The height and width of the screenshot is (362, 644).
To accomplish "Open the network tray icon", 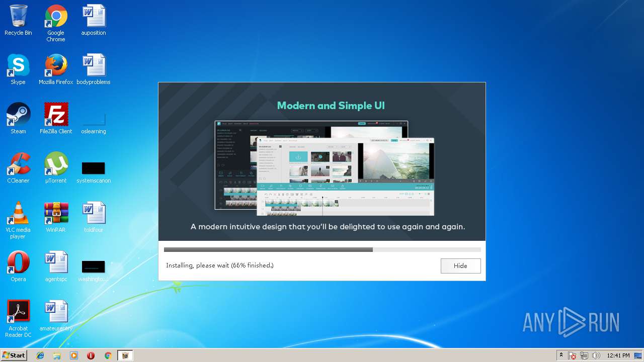I will tap(584, 355).
